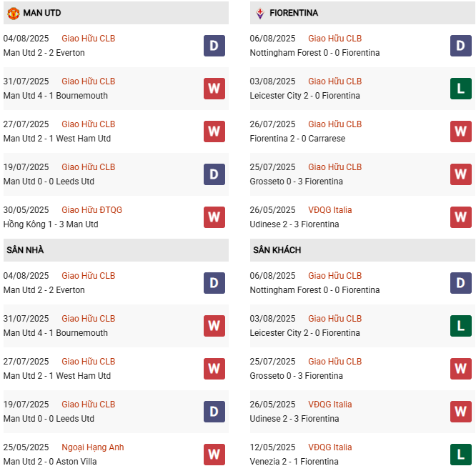Click the Fiorentina club logo
Screen dimensions: 476x471
[x=260, y=13]
